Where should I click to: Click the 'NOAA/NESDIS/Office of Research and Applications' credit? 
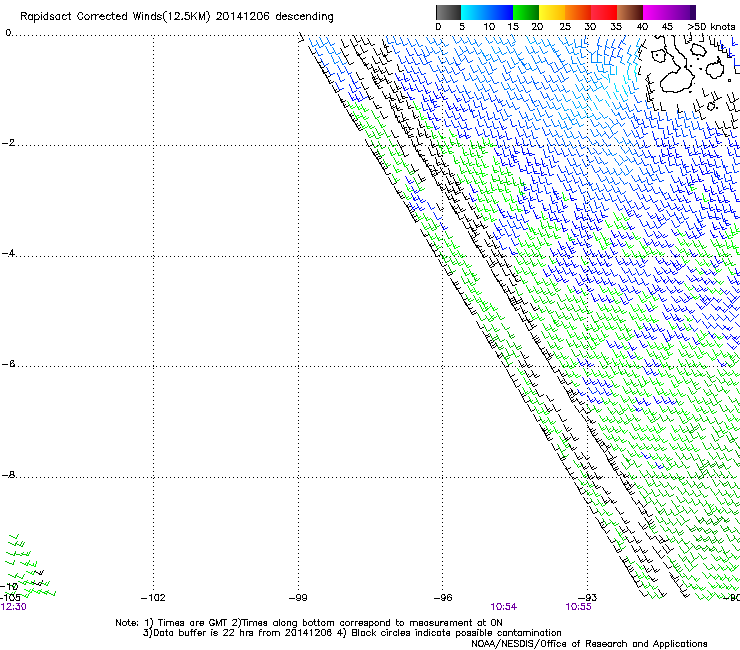pyautogui.click(x=589, y=644)
